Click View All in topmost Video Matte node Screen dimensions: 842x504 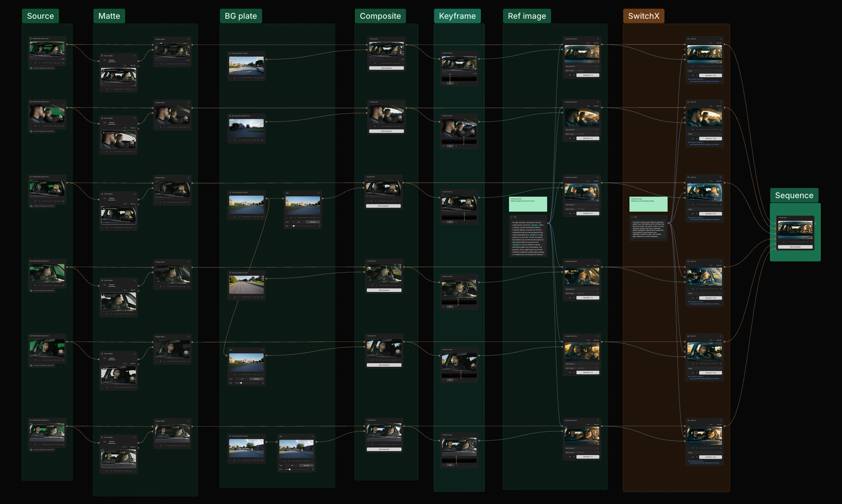(x=132, y=65)
